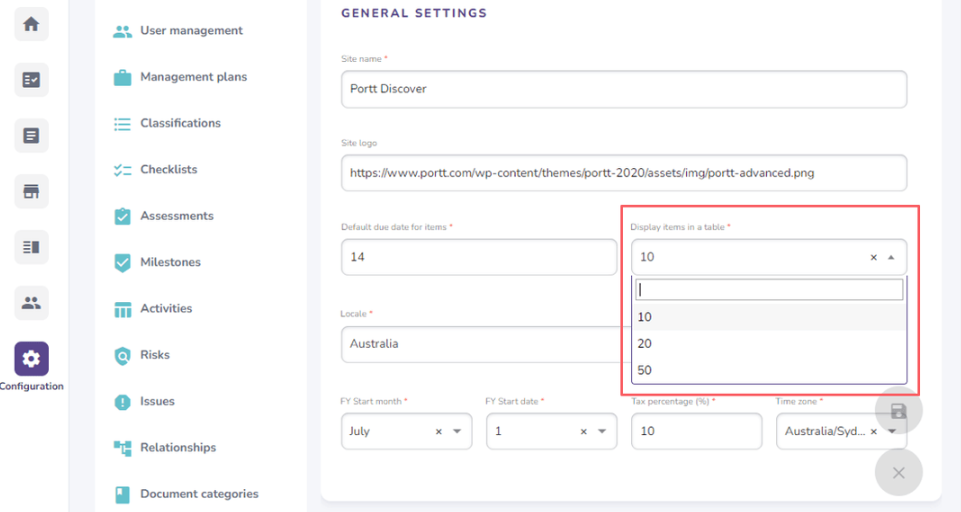Open User management menu item
This screenshot has width=961, height=512.
(x=191, y=31)
